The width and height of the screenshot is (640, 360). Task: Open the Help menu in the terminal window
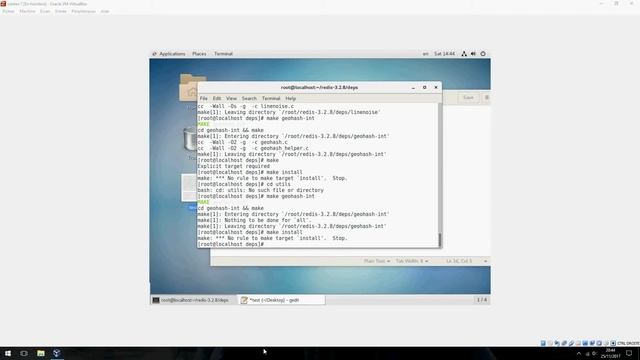[x=291, y=98]
